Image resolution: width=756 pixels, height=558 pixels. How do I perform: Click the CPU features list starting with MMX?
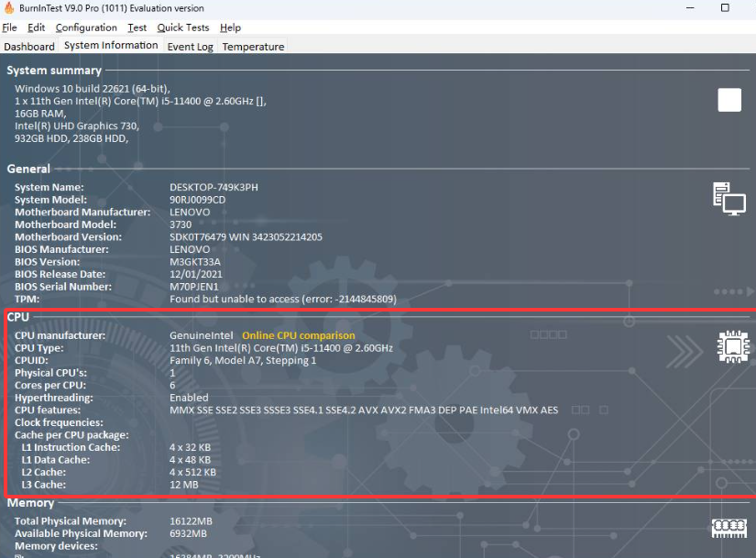(x=364, y=410)
